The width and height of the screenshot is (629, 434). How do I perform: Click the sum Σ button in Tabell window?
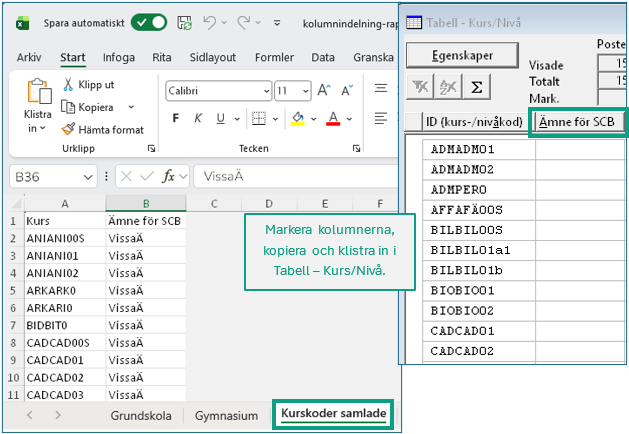[x=477, y=87]
